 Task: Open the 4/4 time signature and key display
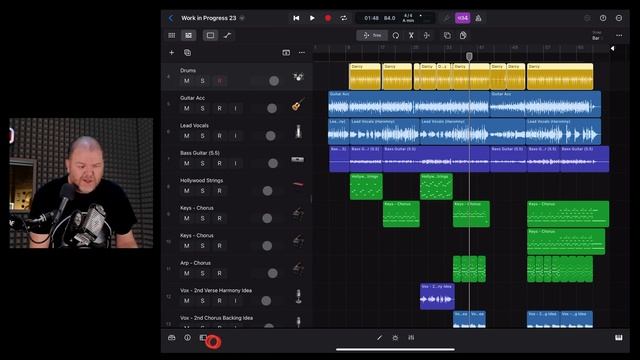[x=408, y=18]
